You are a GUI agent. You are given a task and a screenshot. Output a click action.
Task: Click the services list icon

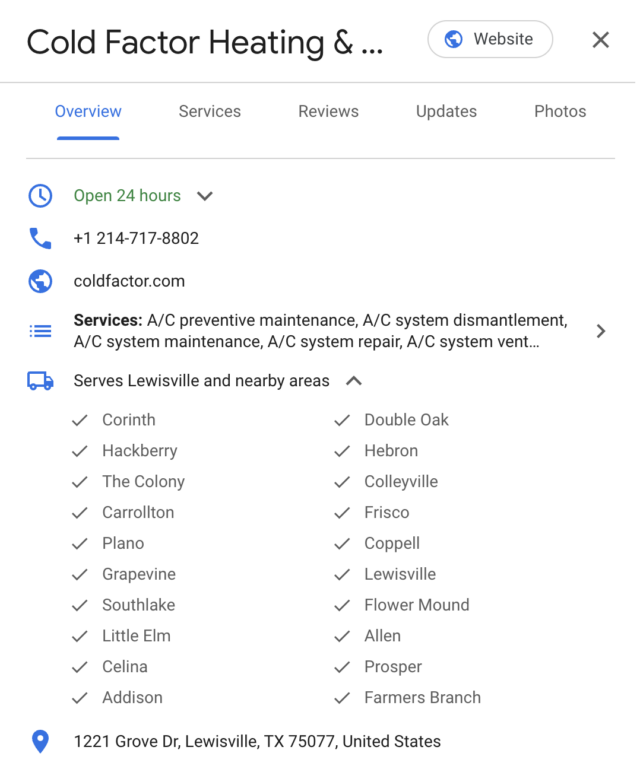coord(40,331)
